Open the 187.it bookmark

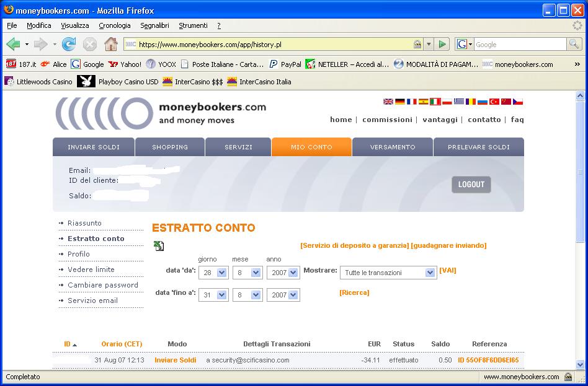[x=21, y=64]
